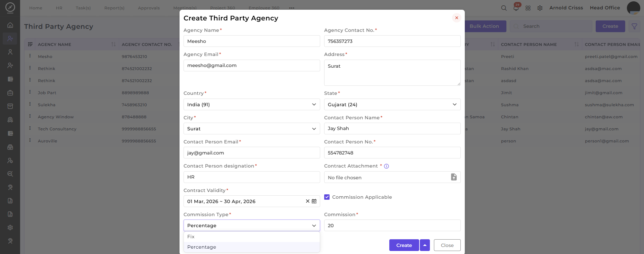Click the Agency Name input field
The image size is (644, 254).
point(252,41)
